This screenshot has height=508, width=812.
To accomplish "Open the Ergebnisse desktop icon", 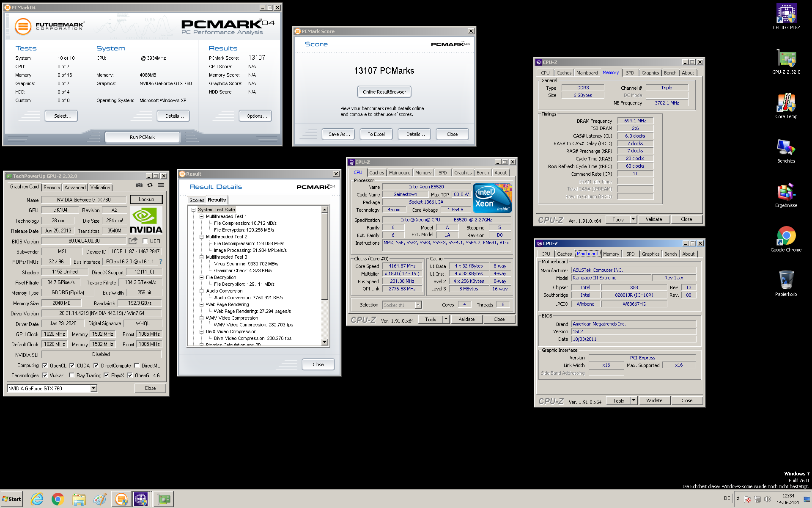I will click(x=786, y=195).
